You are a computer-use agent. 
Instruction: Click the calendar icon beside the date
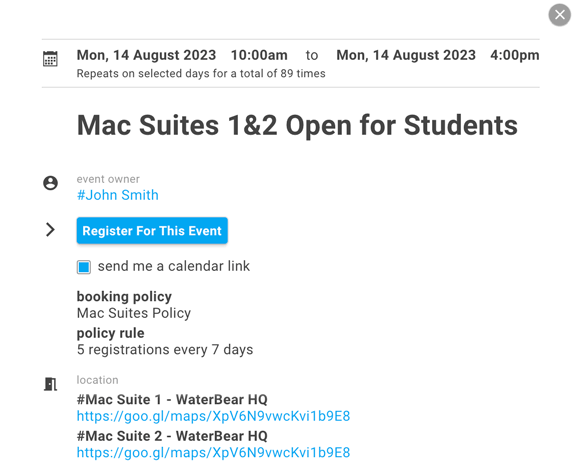pyautogui.click(x=50, y=58)
